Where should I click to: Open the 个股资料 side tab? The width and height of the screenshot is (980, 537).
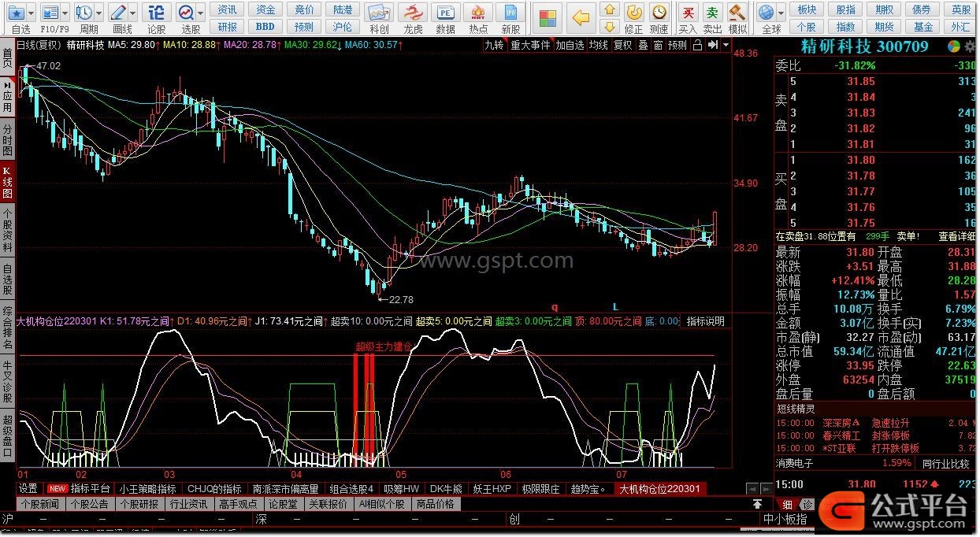click(7, 229)
